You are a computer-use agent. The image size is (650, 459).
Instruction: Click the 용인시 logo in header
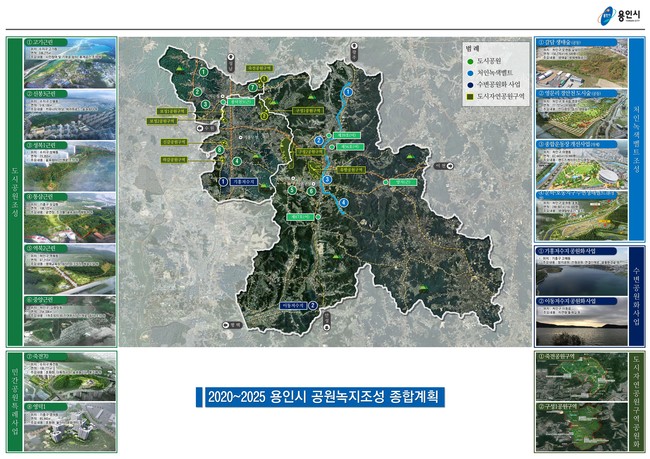(620, 15)
